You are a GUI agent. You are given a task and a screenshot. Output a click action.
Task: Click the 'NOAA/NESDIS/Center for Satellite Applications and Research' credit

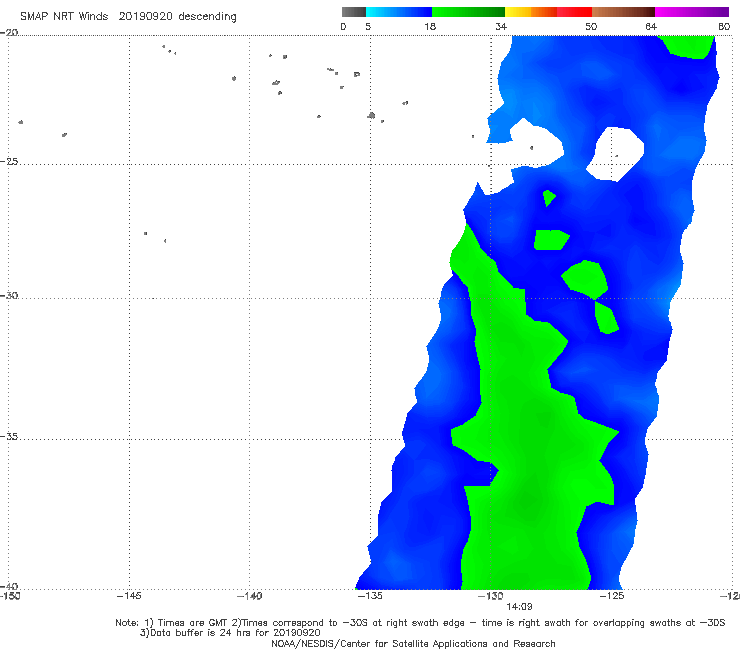(413, 643)
